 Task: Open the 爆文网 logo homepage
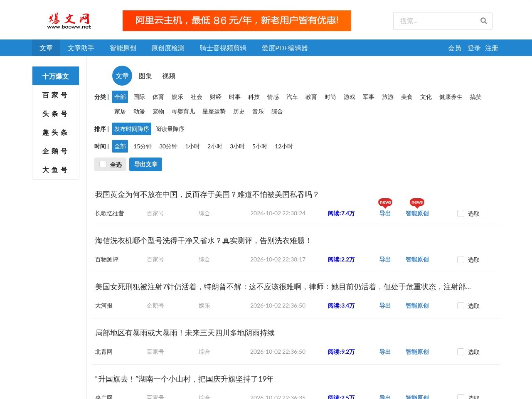[69, 21]
